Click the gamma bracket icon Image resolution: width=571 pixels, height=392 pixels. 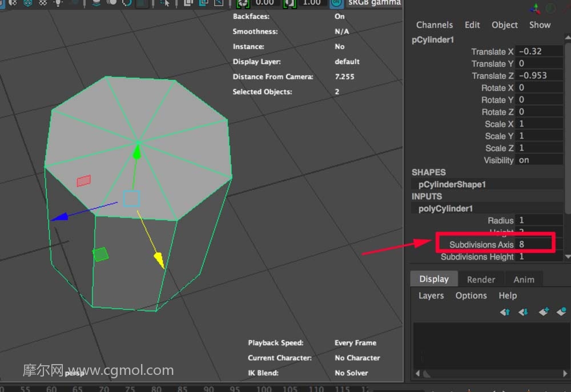[289, 3]
